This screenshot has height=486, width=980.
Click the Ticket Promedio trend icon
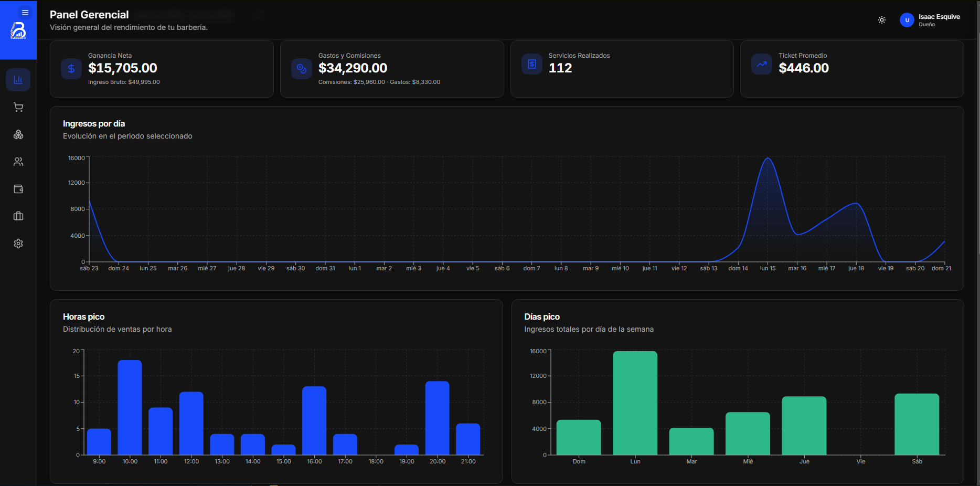click(762, 64)
